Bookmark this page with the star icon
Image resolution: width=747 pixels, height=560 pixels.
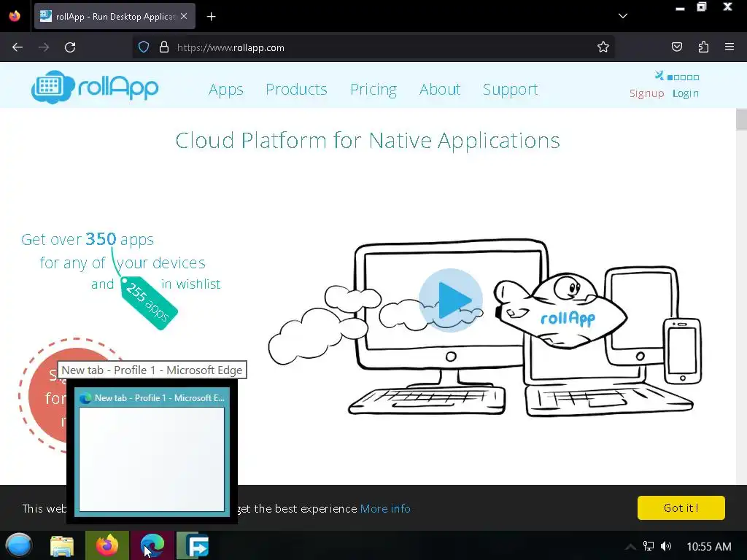[603, 47]
